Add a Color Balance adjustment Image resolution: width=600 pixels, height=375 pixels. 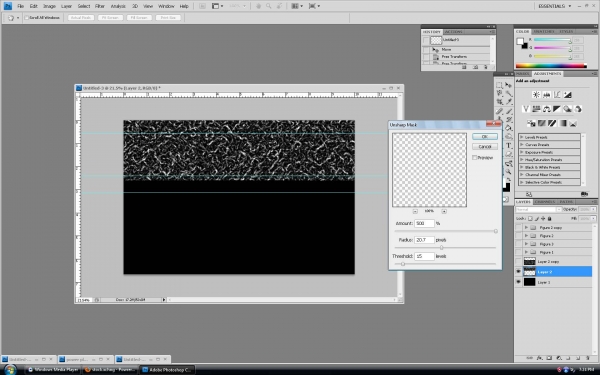546,109
